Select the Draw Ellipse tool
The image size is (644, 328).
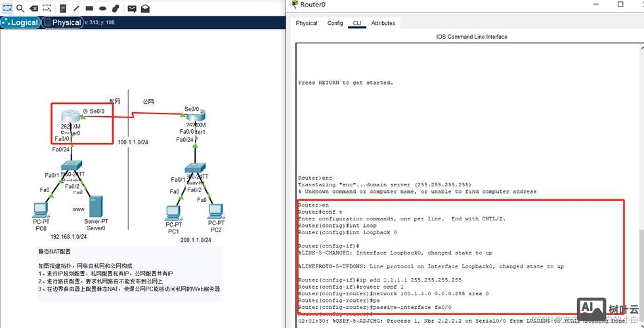(102, 9)
